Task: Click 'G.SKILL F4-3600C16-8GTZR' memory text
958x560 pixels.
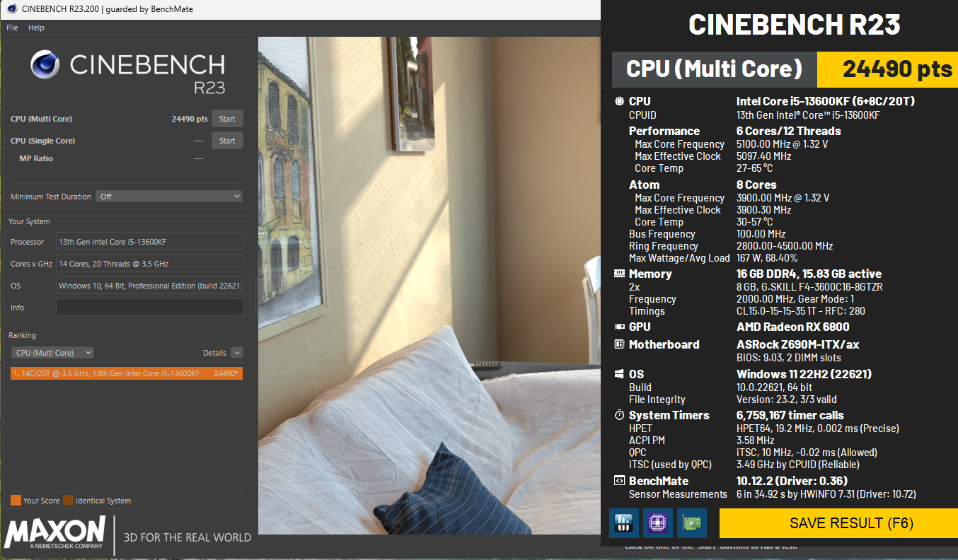Action: tap(809, 287)
